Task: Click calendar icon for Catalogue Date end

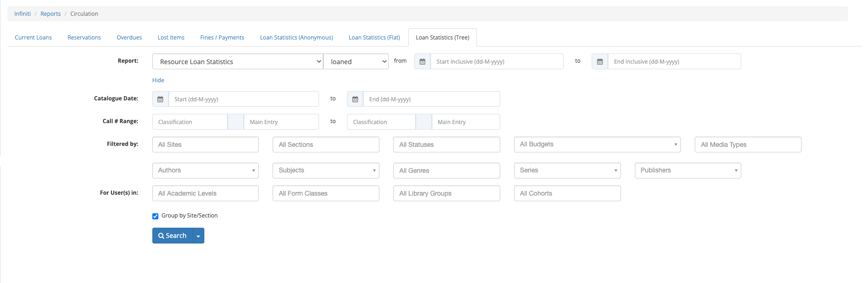Action: click(355, 99)
